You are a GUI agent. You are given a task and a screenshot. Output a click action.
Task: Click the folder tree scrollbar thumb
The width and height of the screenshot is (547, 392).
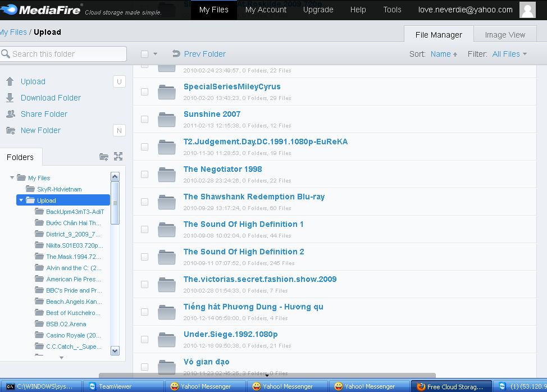115,203
